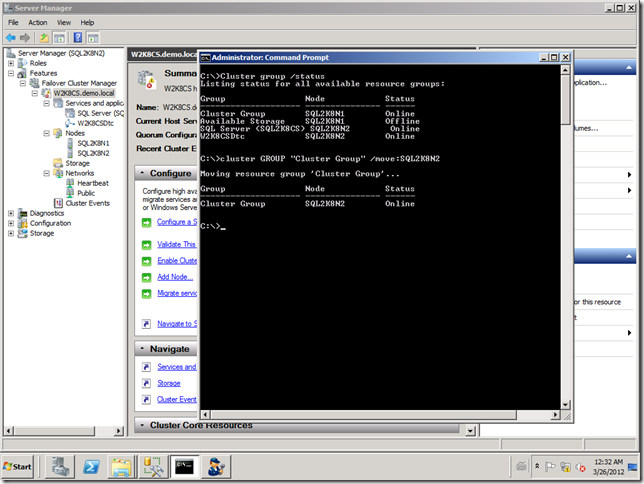
Task: Select SQL Server service in tree
Action: [100, 113]
